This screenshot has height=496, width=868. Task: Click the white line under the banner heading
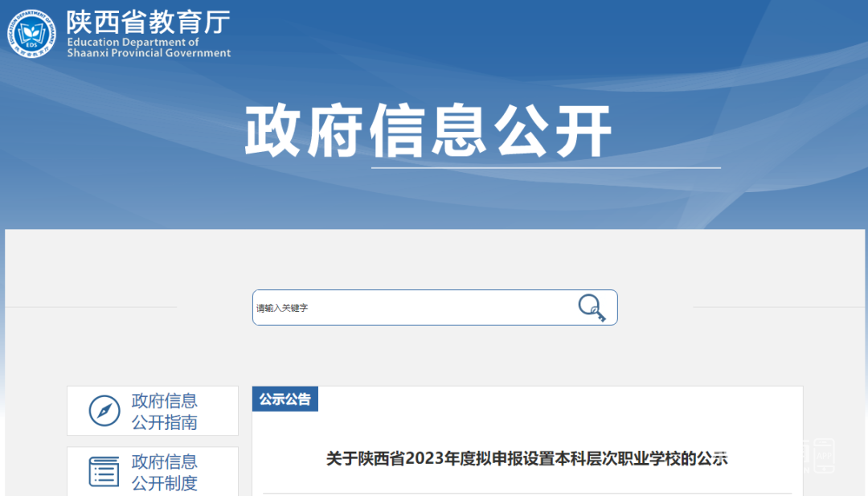(x=546, y=168)
